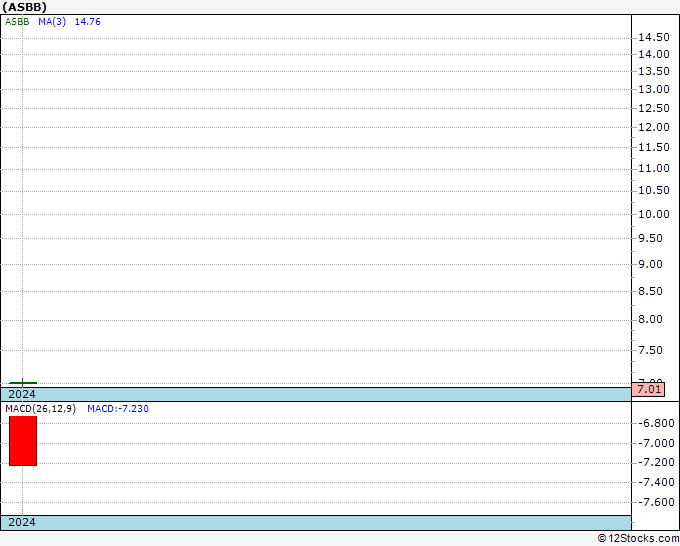Click the 12.00 price axis label

(x=654, y=127)
